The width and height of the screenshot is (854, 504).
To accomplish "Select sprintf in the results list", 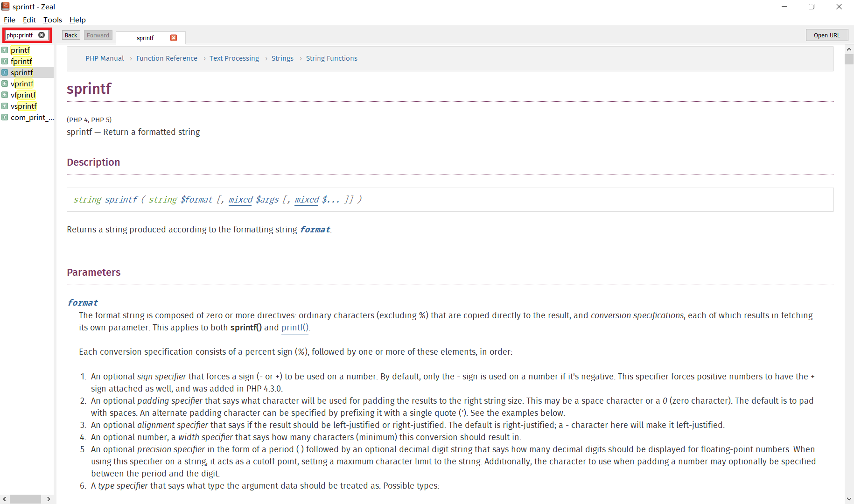I will (x=27, y=72).
